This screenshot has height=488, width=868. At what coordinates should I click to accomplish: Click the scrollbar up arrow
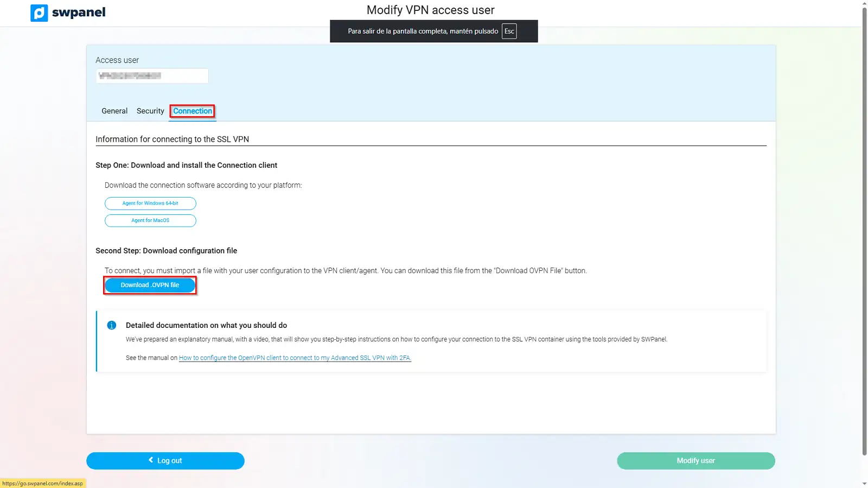tap(864, 3)
